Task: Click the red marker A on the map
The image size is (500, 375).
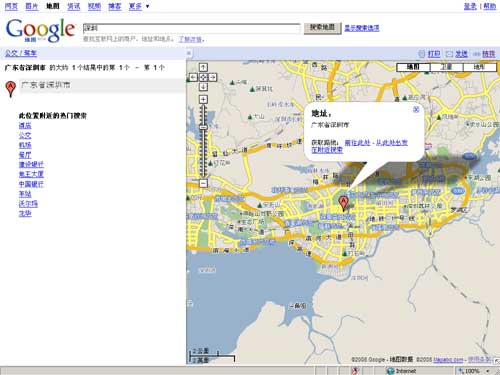Action: [x=343, y=203]
